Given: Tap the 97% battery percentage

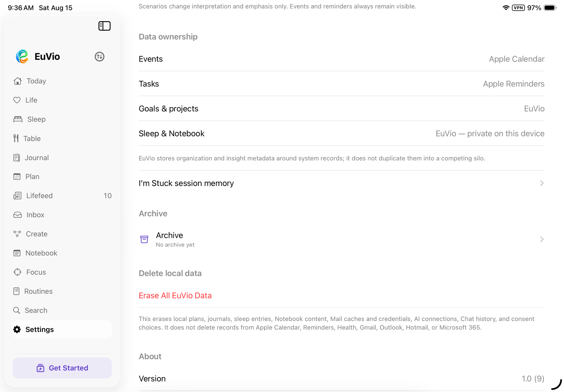Looking at the screenshot, I should [x=534, y=8].
